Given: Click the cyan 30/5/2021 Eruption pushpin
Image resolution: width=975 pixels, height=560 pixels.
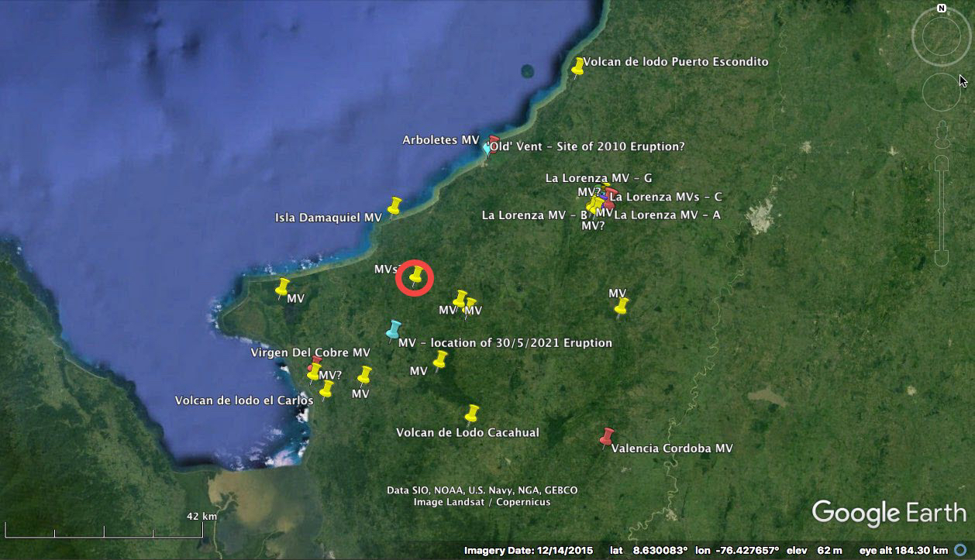Looking at the screenshot, I should click(394, 330).
